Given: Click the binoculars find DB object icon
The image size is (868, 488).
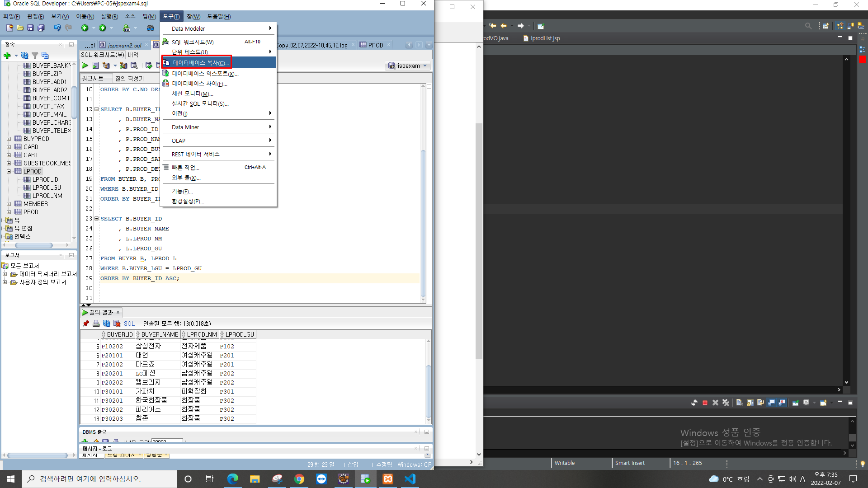Looking at the screenshot, I should point(150,28).
